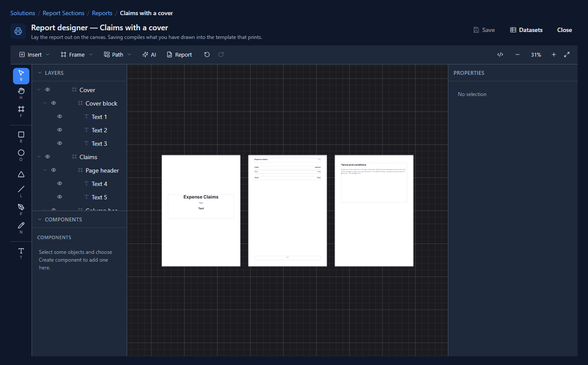
Task: Select the Text tool
Action: (x=21, y=254)
